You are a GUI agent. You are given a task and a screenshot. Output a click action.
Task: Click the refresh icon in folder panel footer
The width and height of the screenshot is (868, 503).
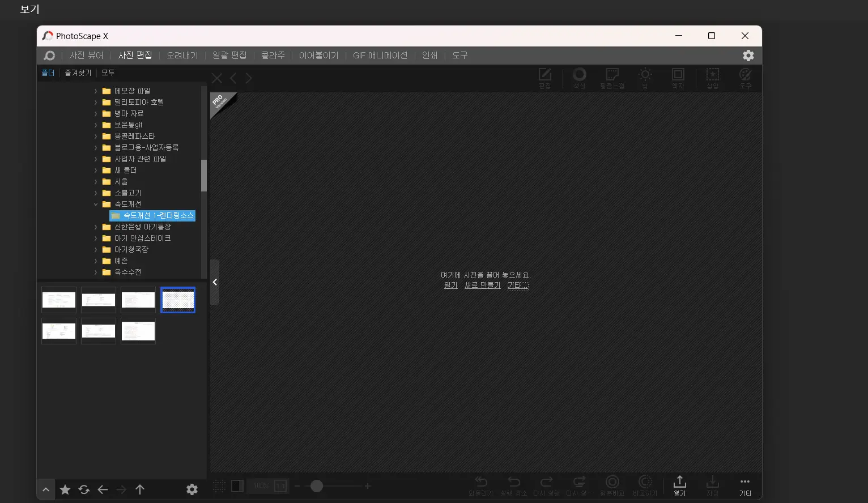84,489
